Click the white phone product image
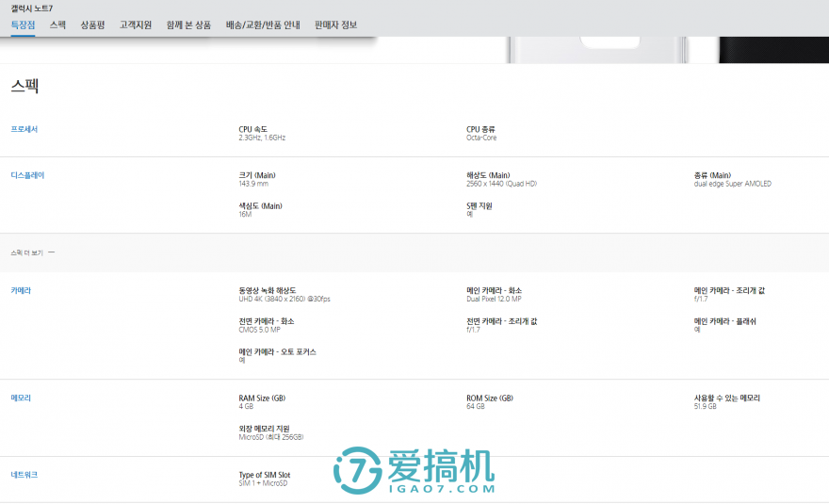 pos(597,50)
